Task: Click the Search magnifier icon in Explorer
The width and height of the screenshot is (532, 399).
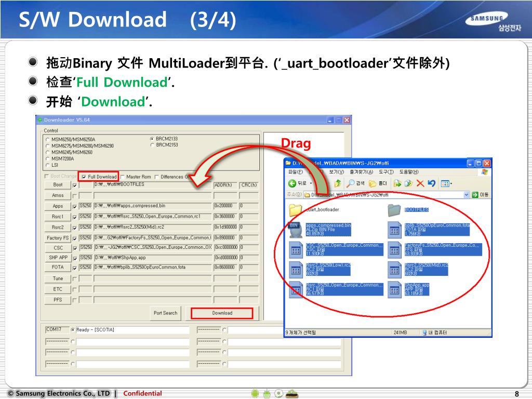Action: pos(350,183)
